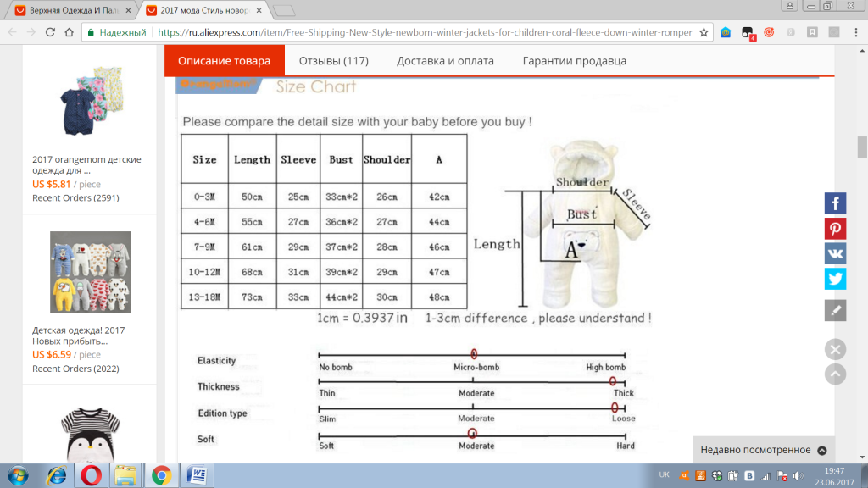Open the pencil feedback icon
The image size is (868, 488).
835,310
